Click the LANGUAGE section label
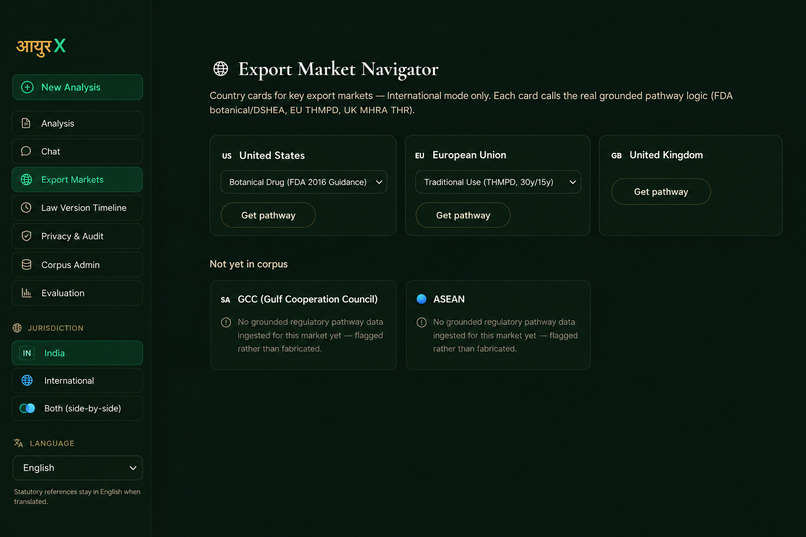Screen dimensions: 806x537 [x=52, y=443]
